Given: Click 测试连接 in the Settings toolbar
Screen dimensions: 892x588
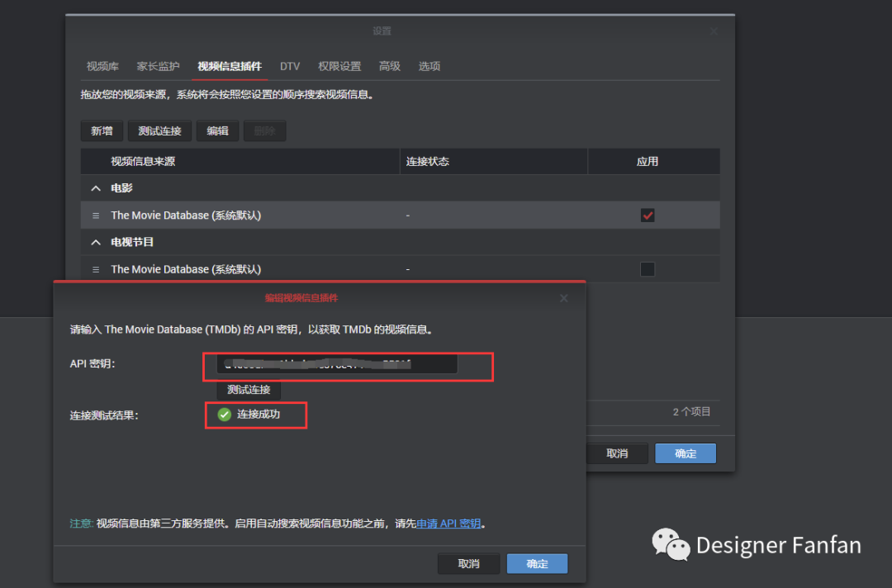Looking at the screenshot, I should click(x=160, y=131).
